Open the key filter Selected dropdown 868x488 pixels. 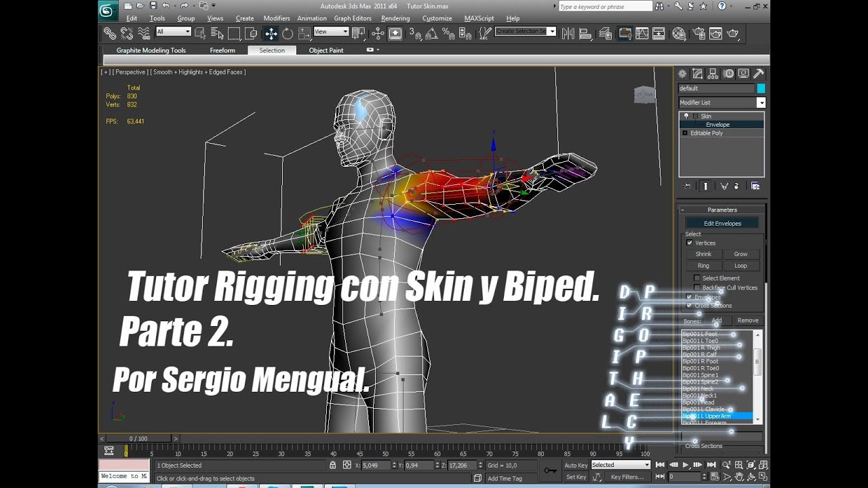[620, 465]
